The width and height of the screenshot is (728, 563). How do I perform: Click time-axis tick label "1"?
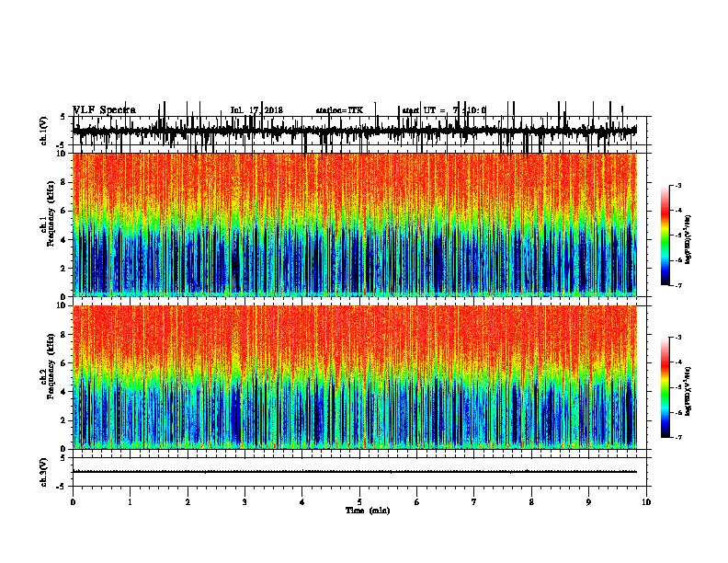[131, 502]
